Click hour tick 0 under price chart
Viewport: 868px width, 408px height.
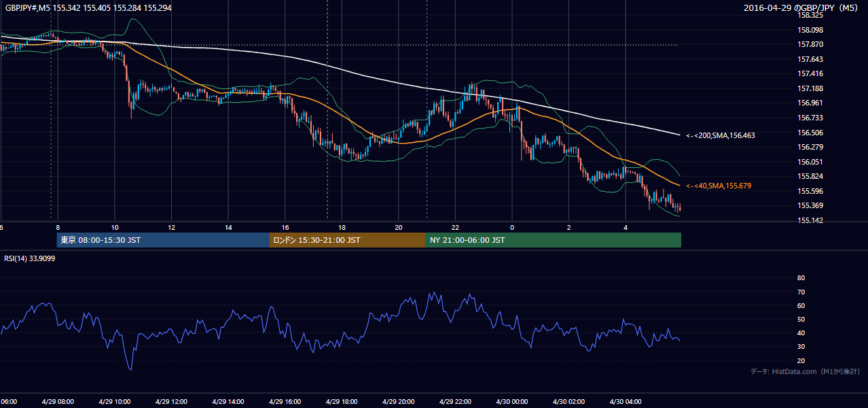pyautogui.click(x=512, y=227)
